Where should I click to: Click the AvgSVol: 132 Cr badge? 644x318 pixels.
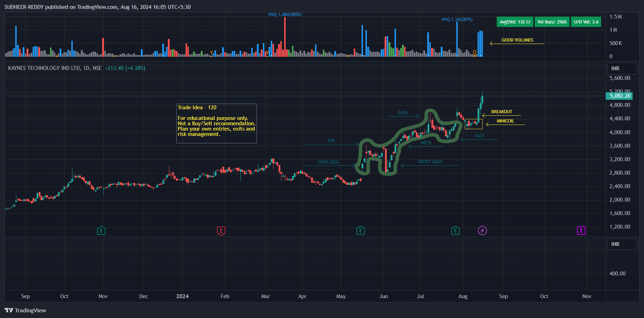515,22
